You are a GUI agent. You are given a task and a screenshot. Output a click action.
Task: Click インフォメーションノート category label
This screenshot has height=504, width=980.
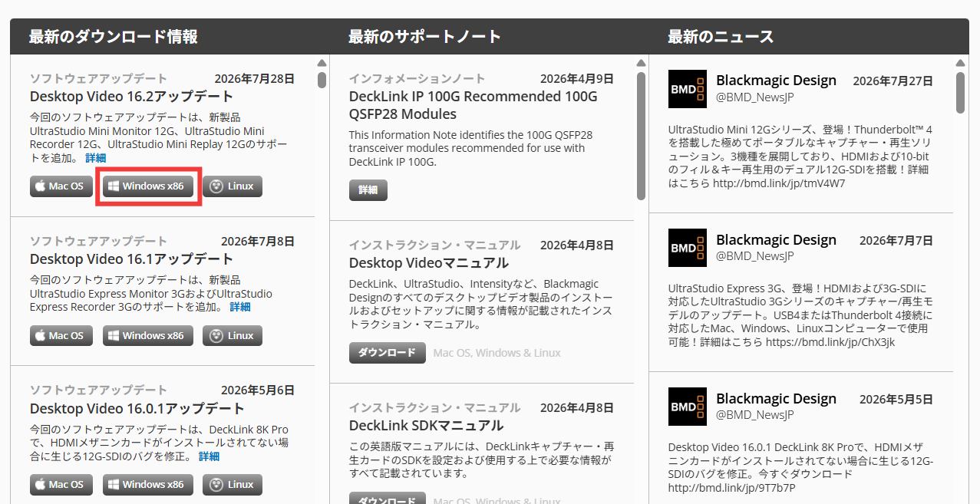pyautogui.click(x=417, y=78)
